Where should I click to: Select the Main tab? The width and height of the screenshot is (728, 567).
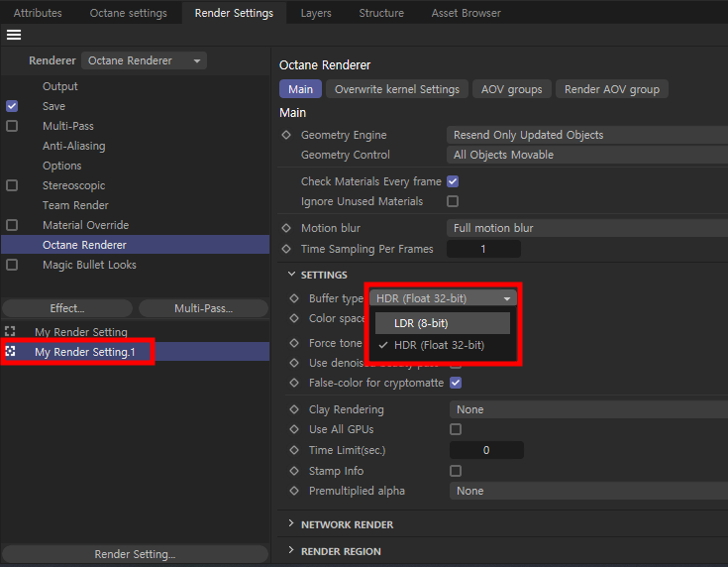pos(300,89)
